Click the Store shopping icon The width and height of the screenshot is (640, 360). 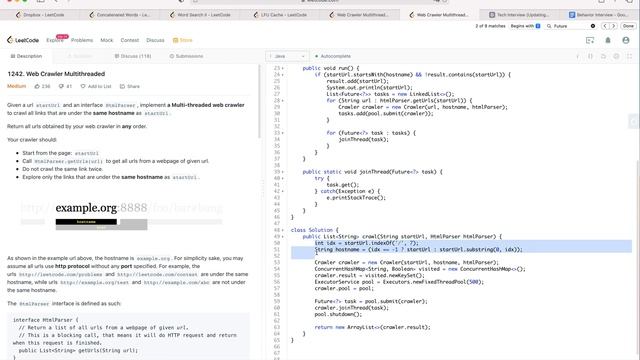tap(176, 40)
